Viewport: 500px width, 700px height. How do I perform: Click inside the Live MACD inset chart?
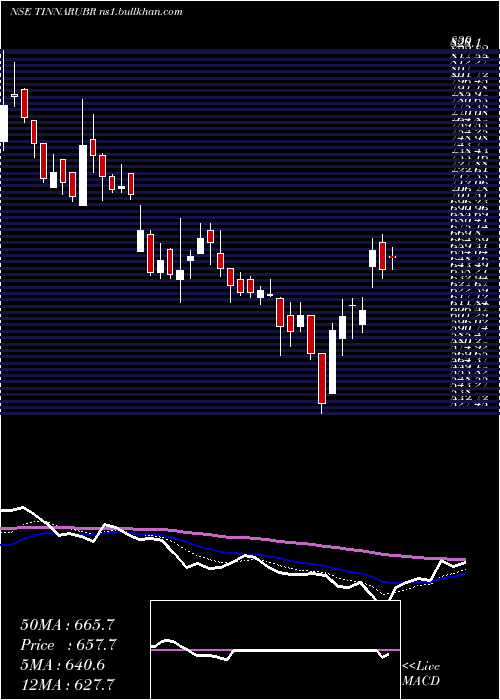(x=275, y=650)
